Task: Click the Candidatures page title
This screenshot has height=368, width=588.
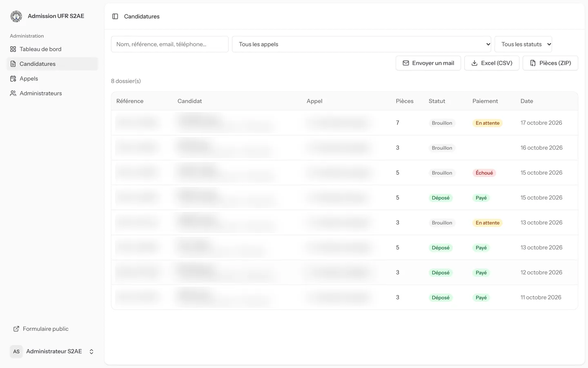Action: [142, 16]
